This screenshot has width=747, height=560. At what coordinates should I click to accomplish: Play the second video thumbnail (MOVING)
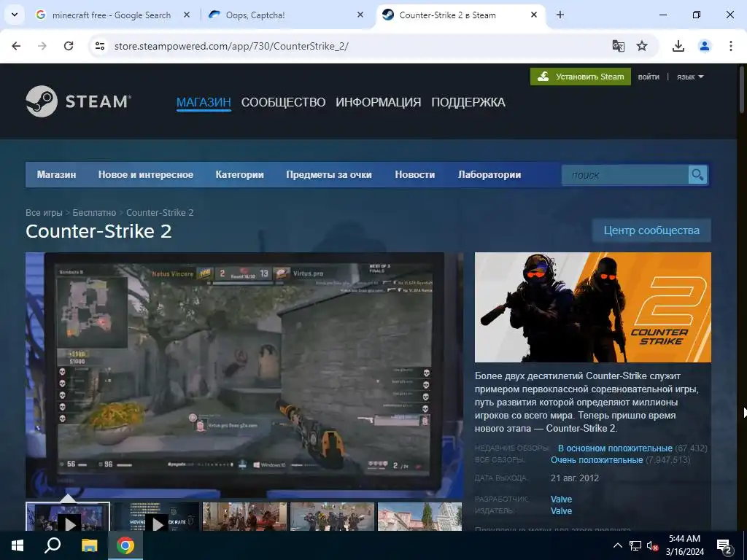click(x=157, y=517)
